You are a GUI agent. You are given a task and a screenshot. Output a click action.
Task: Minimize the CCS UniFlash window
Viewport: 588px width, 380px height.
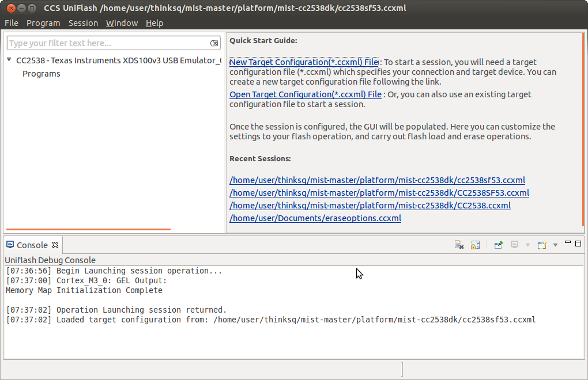pyautogui.click(x=22, y=8)
